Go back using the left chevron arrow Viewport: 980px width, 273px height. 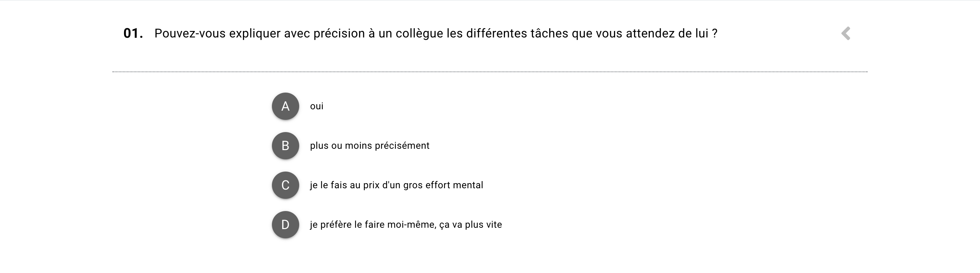click(846, 33)
